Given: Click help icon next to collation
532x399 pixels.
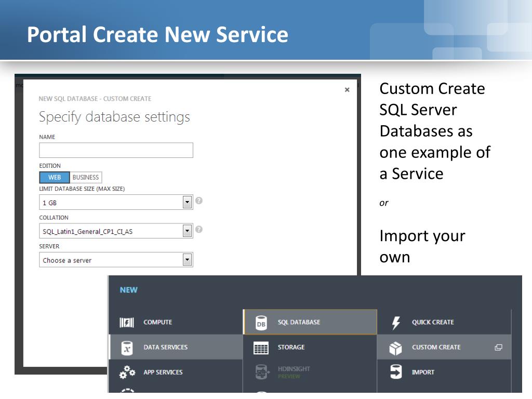Looking at the screenshot, I should pos(199,229).
